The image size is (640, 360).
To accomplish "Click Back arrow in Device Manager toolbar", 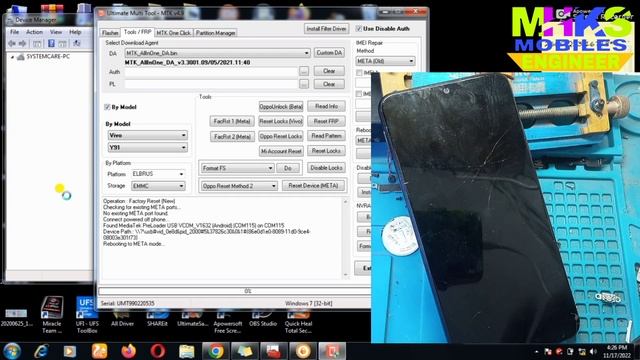I will point(11,43).
